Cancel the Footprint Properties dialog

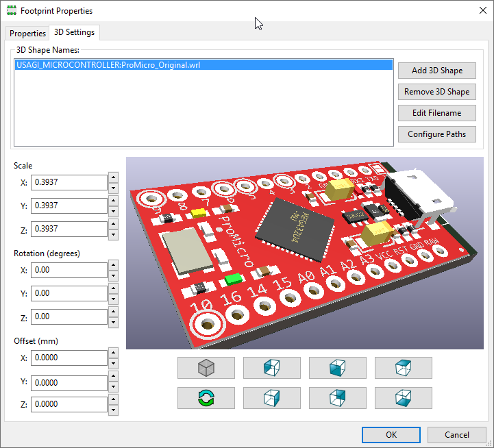click(457, 435)
